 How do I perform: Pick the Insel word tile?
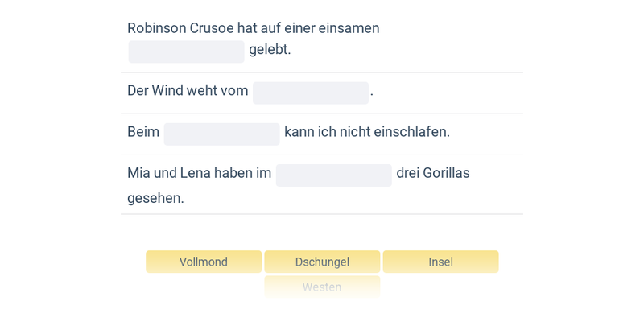[x=440, y=262]
